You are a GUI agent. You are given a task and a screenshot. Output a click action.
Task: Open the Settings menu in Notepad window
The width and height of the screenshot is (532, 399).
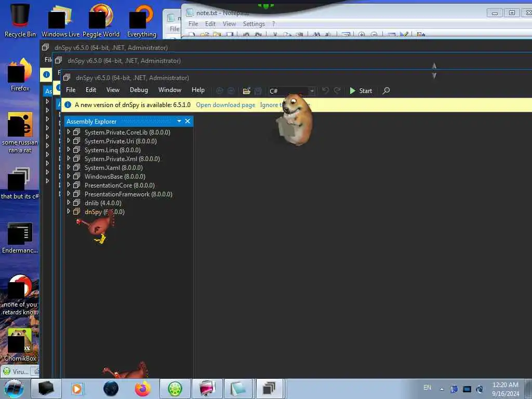click(x=254, y=24)
